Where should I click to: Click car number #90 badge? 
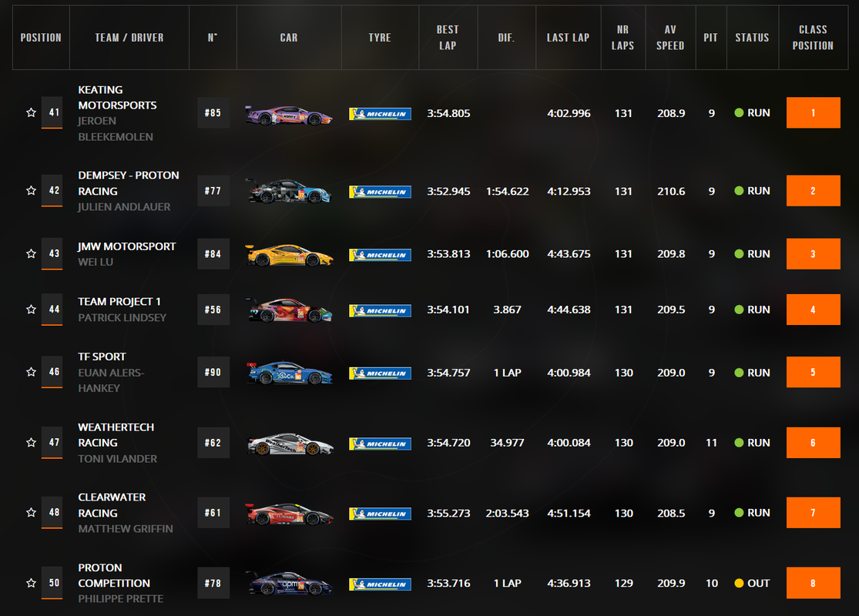213,372
